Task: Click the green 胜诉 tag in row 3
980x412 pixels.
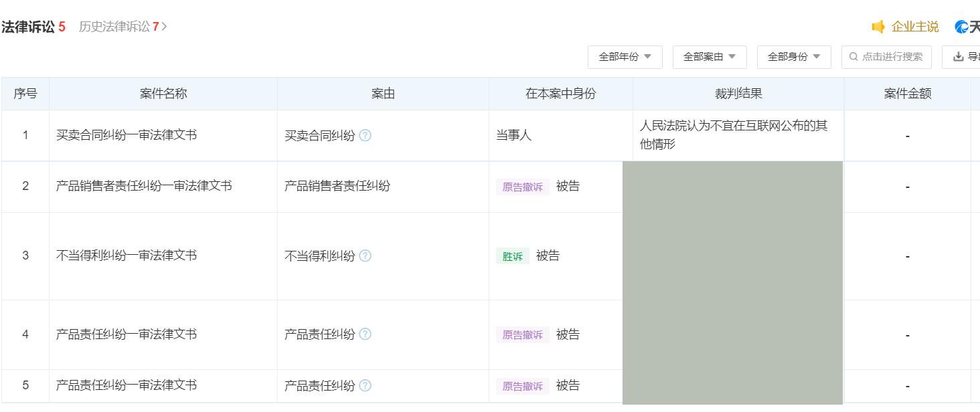Action: coord(512,255)
